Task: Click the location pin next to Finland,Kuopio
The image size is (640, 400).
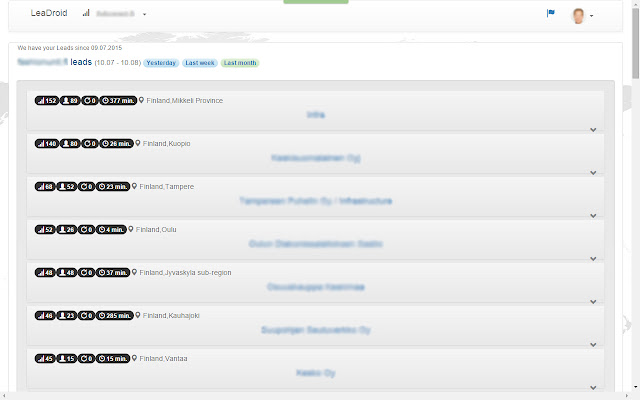Action: 138,143
